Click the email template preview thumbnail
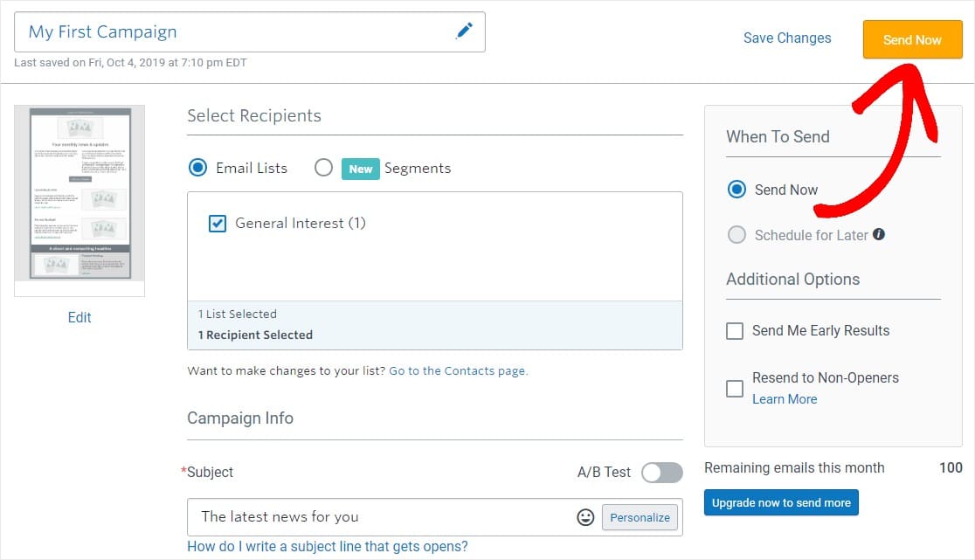975x560 pixels. [80, 193]
